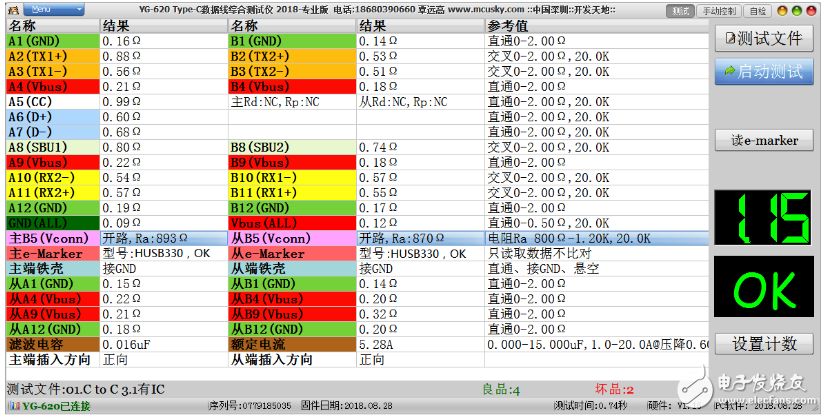
Task: Click the 参考值 column header
Action: tap(597, 26)
